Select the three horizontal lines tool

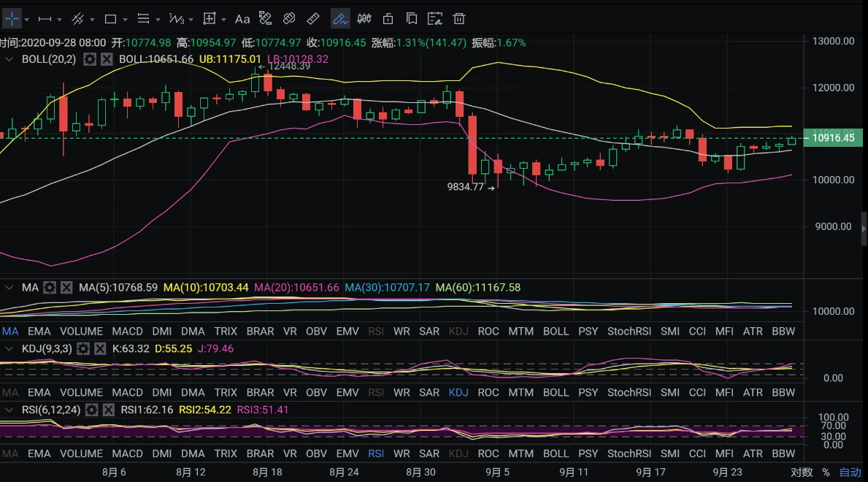pos(143,19)
